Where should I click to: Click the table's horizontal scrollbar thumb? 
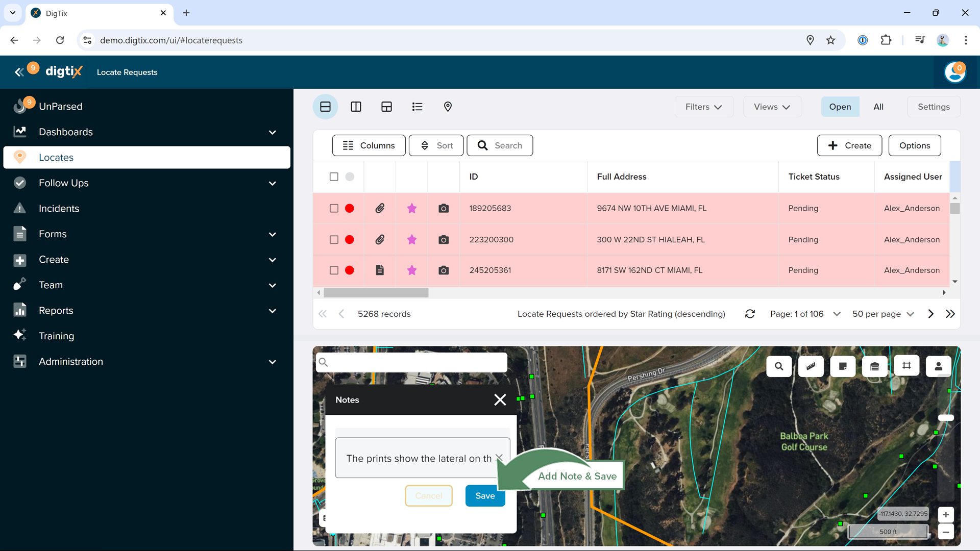376,293
